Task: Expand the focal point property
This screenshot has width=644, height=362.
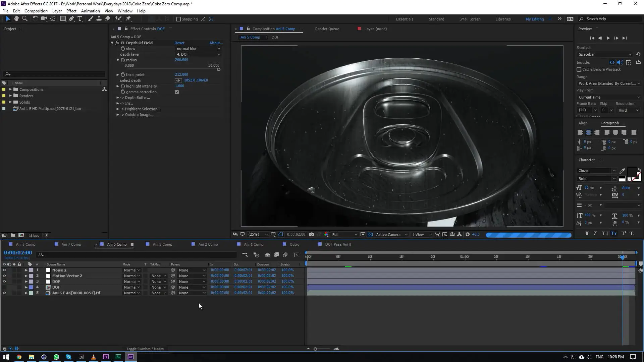Action: pos(118,75)
